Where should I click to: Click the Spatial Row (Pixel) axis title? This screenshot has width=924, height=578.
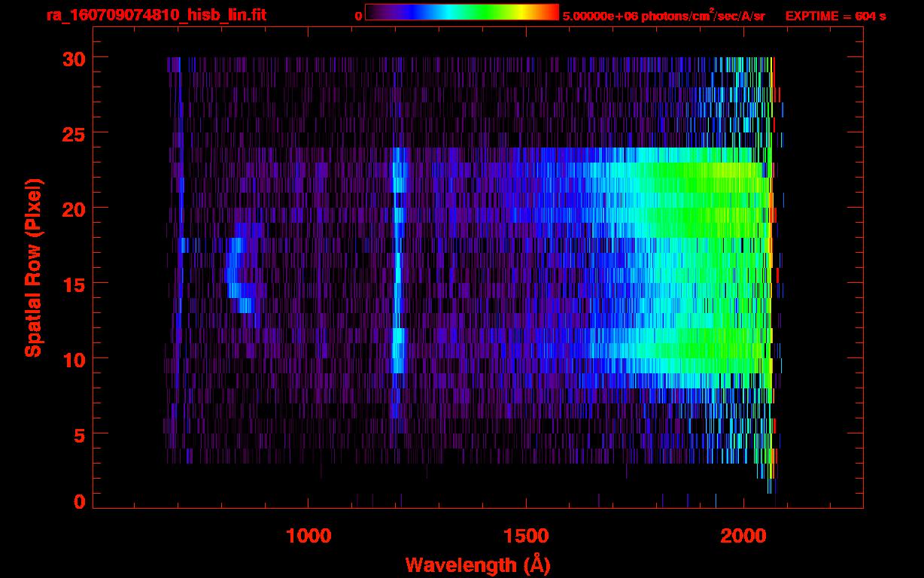32,267
